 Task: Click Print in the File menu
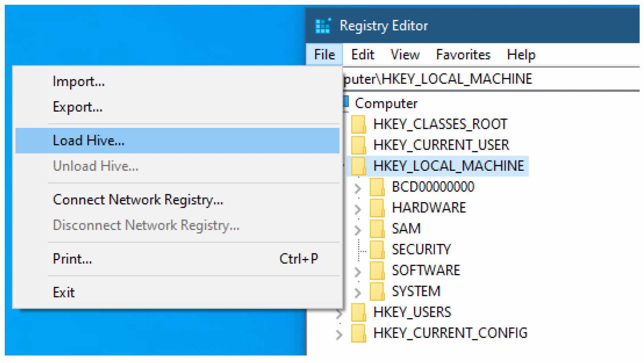tap(72, 259)
